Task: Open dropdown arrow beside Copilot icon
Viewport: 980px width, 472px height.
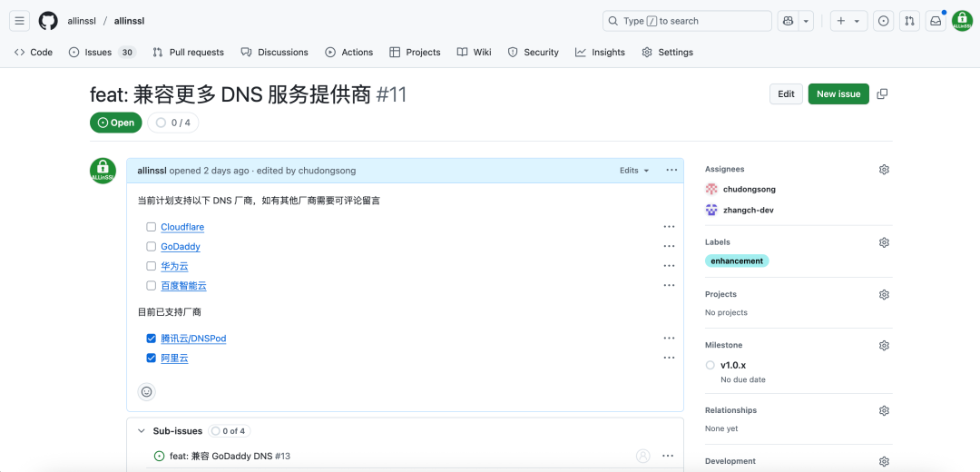Action: pos(807,21)
